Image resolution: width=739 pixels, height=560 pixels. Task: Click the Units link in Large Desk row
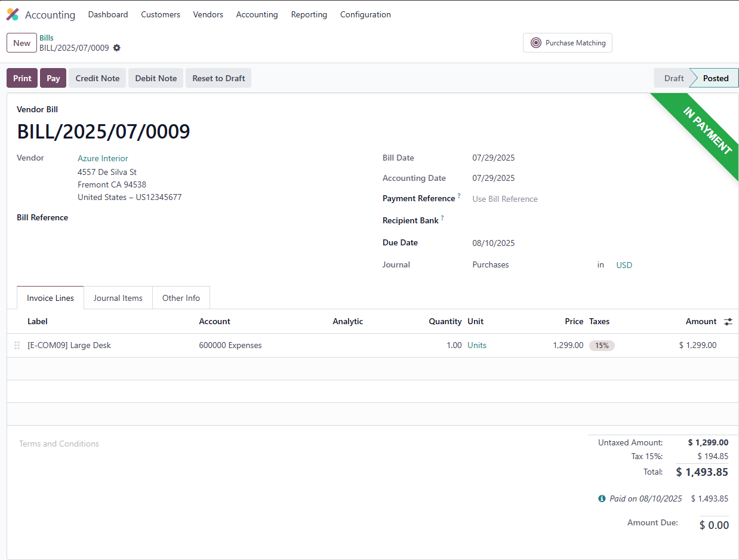point(477,345)
